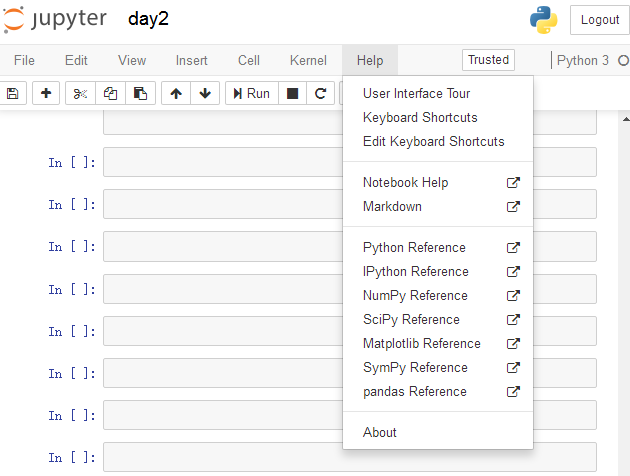Cut selected cells with scissors icon
The image size is (630, 476).
tap(80, 93)
